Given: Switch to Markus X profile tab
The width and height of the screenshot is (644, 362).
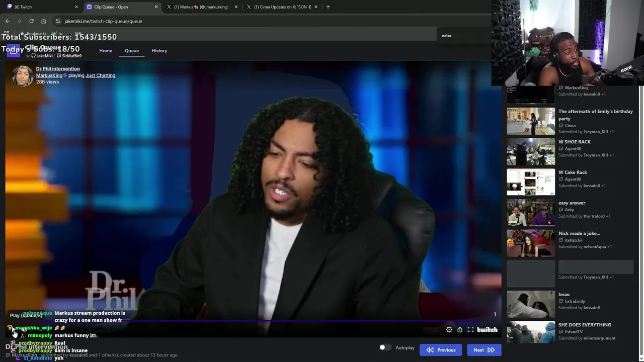Looking at the screenshot, I should coord(201,7).
